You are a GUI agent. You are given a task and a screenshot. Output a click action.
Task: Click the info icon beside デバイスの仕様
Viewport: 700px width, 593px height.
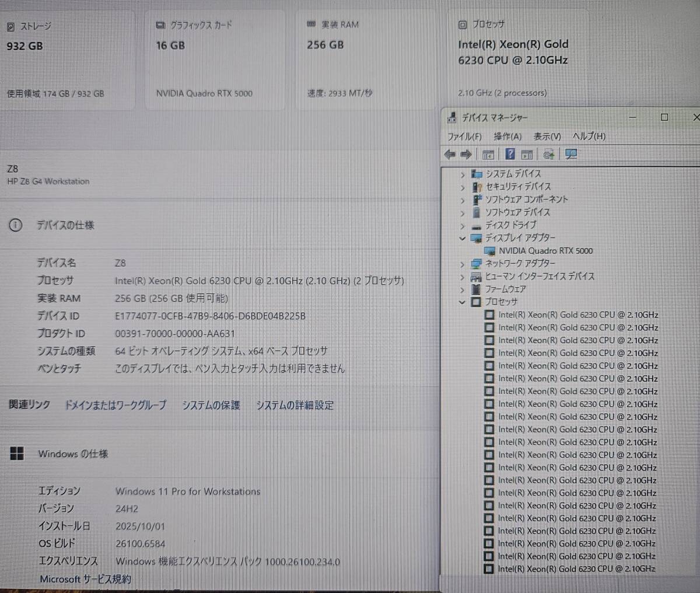(x=16, y=225)
